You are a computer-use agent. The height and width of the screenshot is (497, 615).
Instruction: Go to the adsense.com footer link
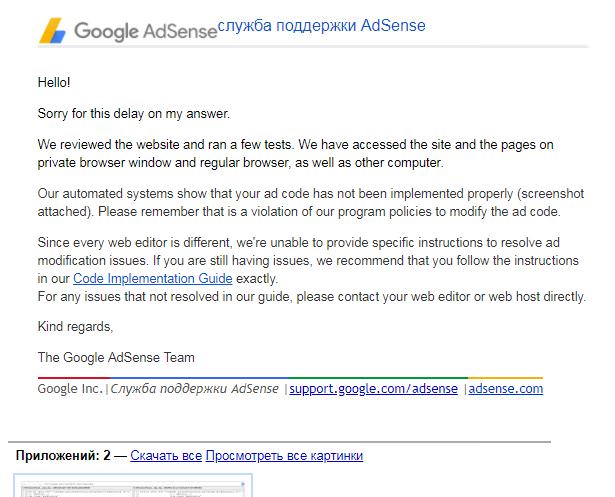[506, 389]
